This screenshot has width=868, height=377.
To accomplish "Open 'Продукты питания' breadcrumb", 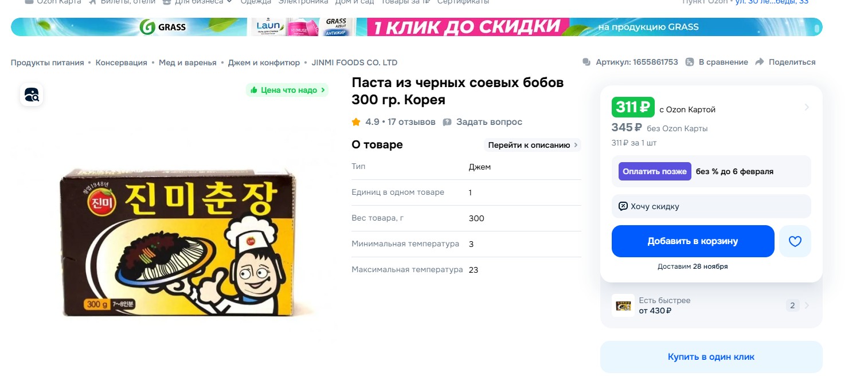I will [x=48, y=62].
